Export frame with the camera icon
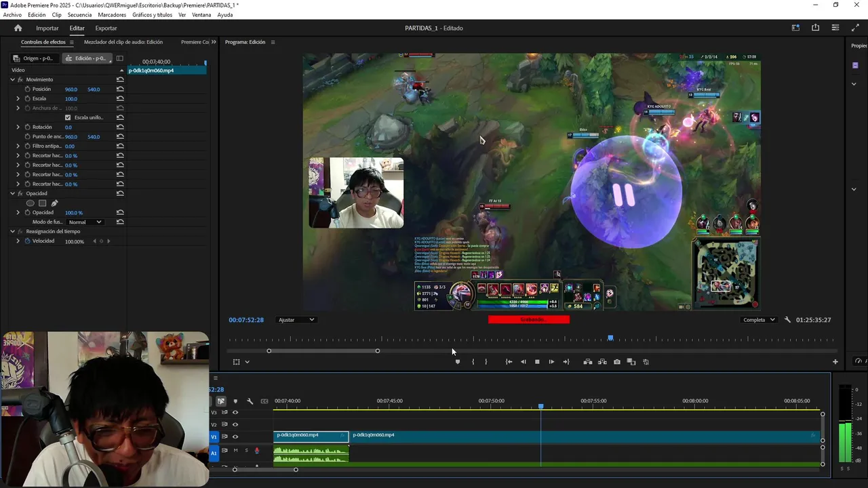 click(x=616, y=362)
